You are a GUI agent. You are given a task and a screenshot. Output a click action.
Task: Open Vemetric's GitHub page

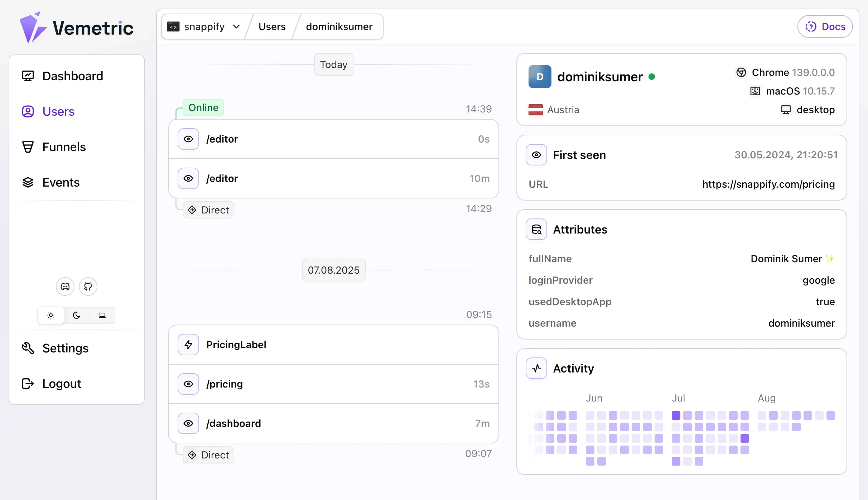pos(88,286)
